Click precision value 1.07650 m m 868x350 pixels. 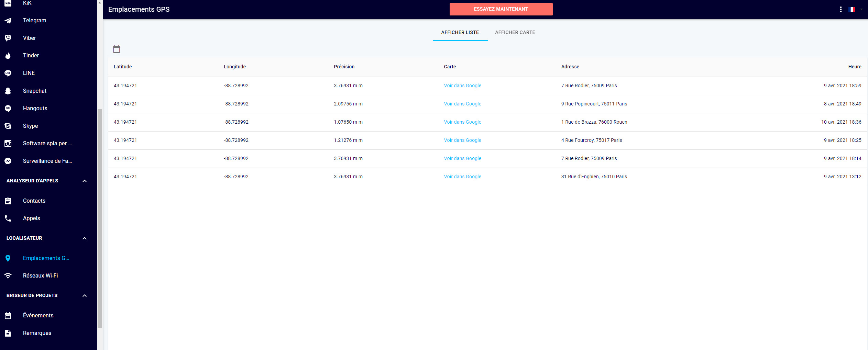coord(348,122)
